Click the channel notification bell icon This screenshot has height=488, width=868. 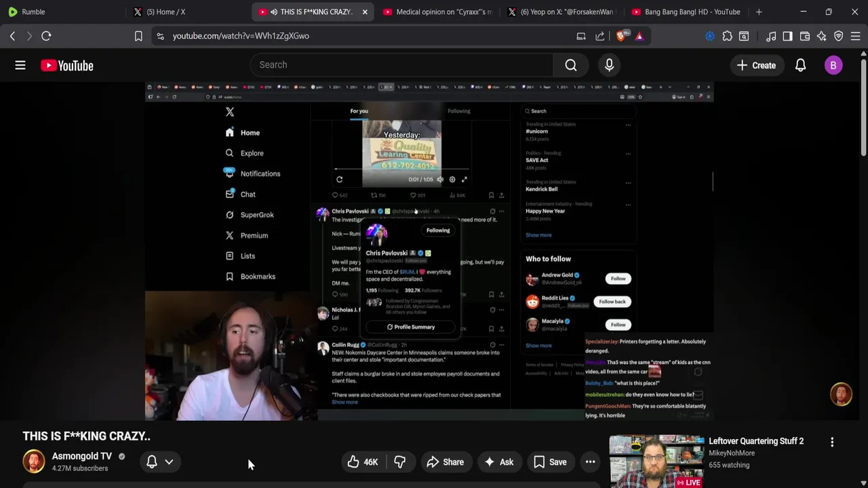152,462
